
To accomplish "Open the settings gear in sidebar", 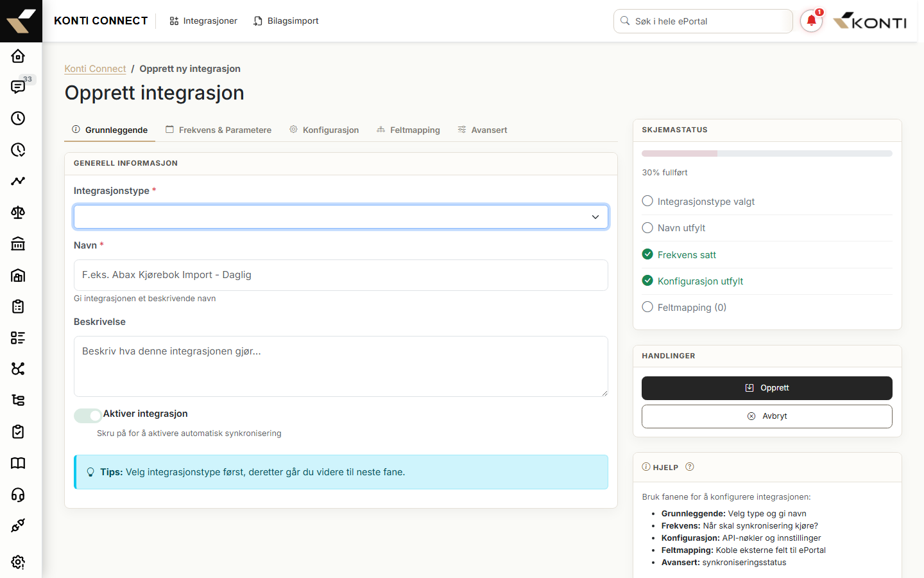I will pos(18,562).
